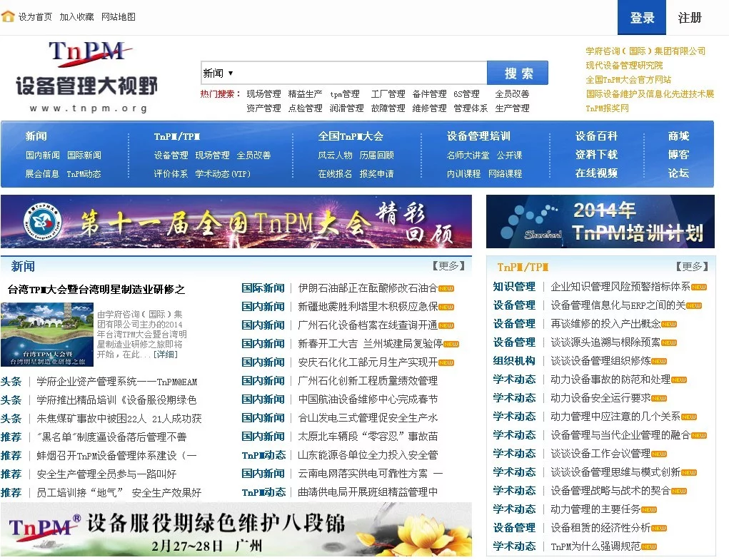Open the article TnPM为什么强调规范
This screenshot has width=729, height=560.
point(596,547)
